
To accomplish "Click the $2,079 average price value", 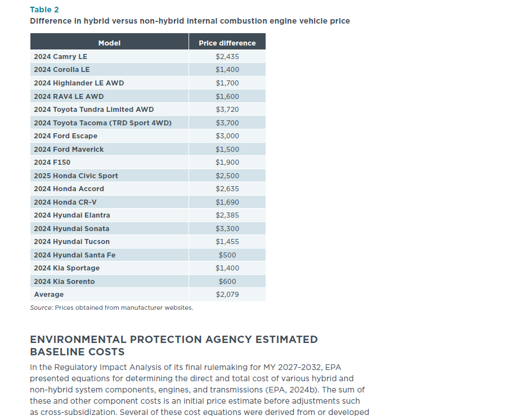I will click(x=227, y=295).
